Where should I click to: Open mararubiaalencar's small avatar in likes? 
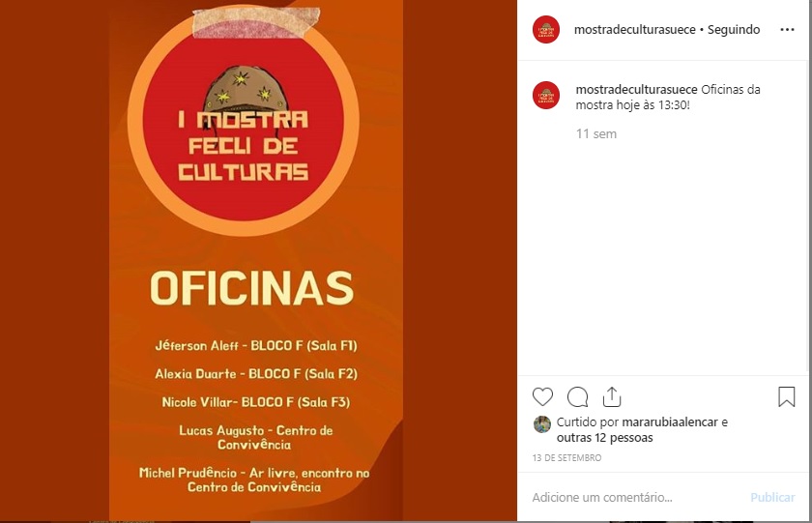(x=542, y=424)
